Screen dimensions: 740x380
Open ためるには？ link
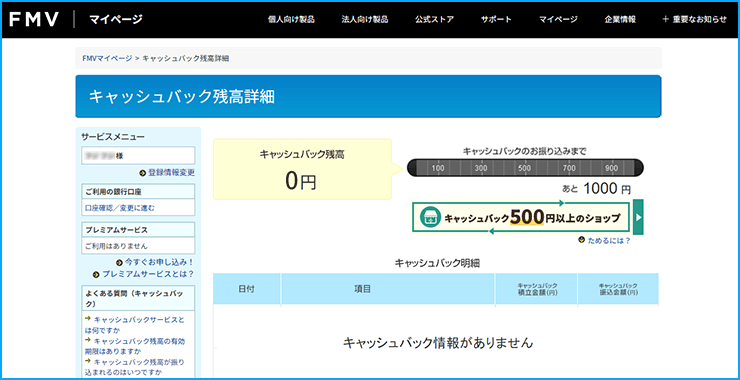pos(605,240)
